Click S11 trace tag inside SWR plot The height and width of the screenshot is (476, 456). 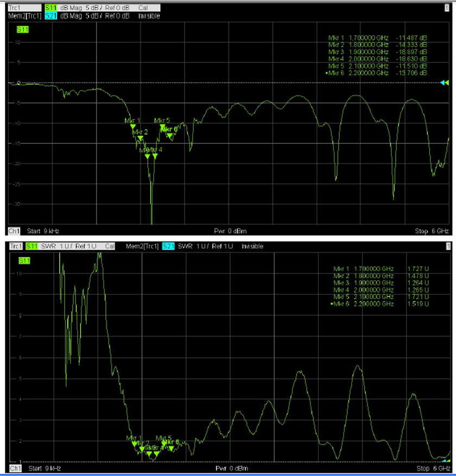[24, 261]
